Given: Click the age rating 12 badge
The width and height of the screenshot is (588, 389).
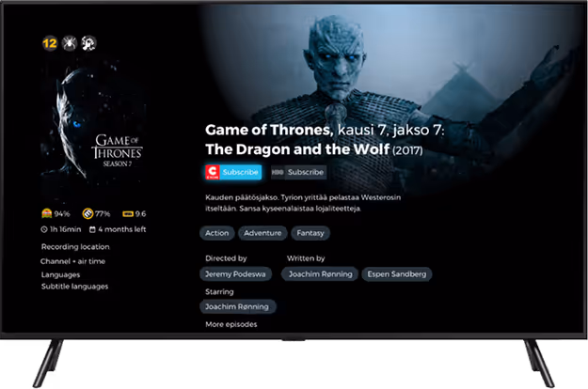Looking at the screenshot, I should 50,43.
